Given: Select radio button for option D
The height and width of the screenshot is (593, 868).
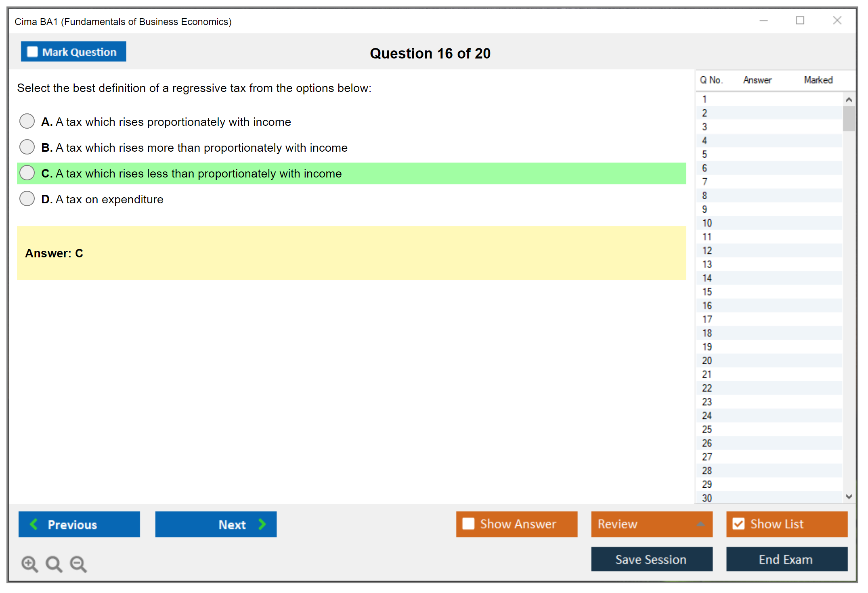Looking at the screenshot, I should click(27, 198).
